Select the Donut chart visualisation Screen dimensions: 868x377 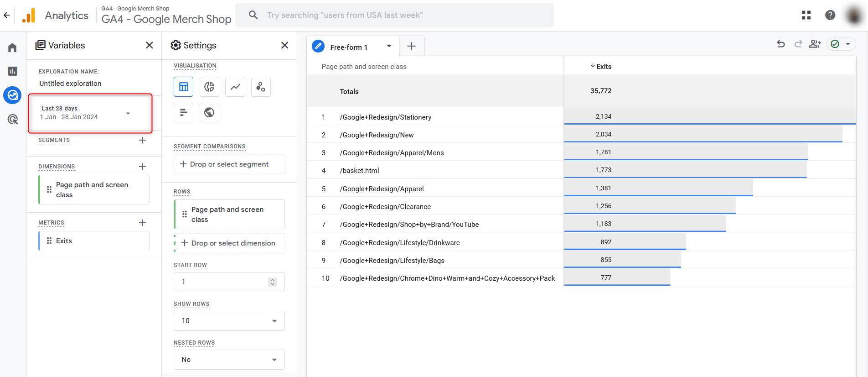(x=209, y=87)
